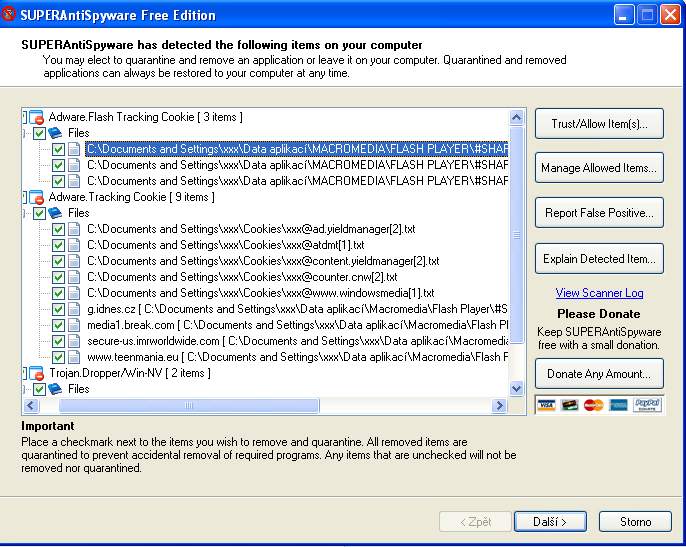Uncheck the g.idnes.cz entry
The width and height of the screenshot is (686, 547).
[x=58, y=309]
